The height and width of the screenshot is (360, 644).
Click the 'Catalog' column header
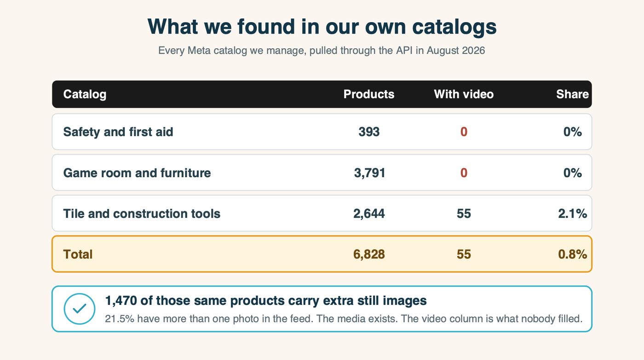coord(85,94)
